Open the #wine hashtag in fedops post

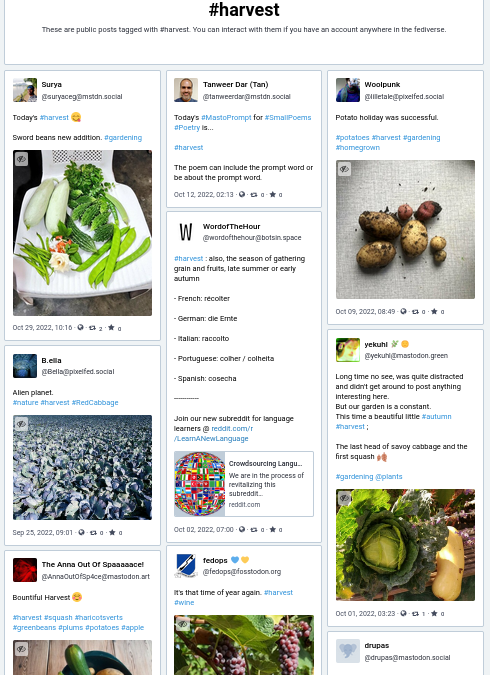coord(184,603)
